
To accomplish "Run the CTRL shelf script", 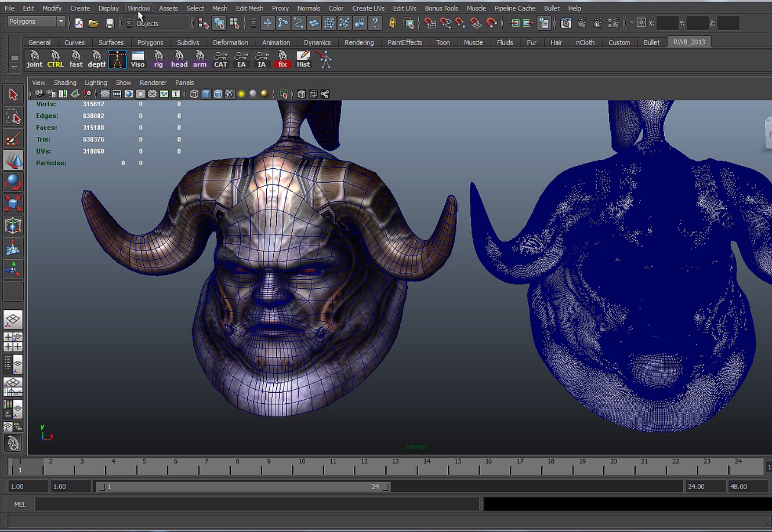I will point(55,58).
